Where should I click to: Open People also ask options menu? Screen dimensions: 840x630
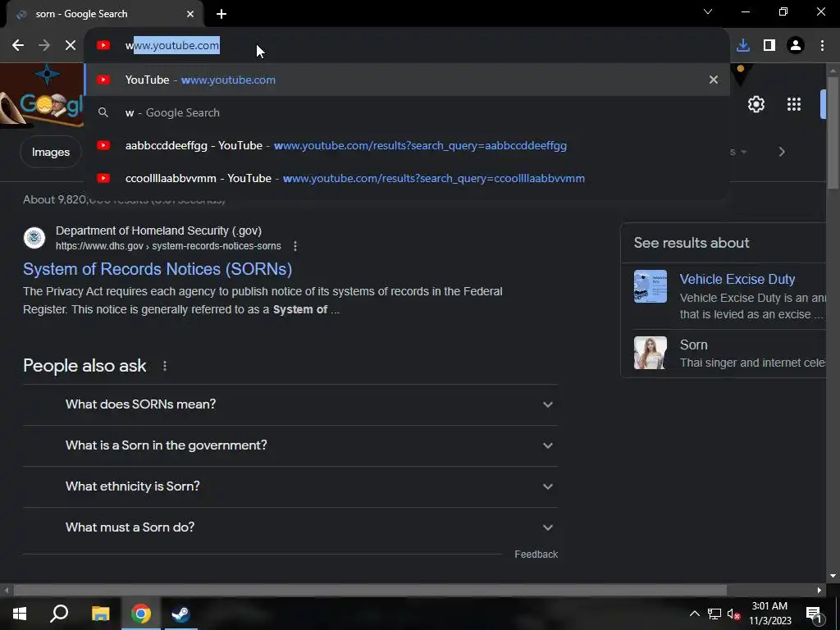coord(164,366)
